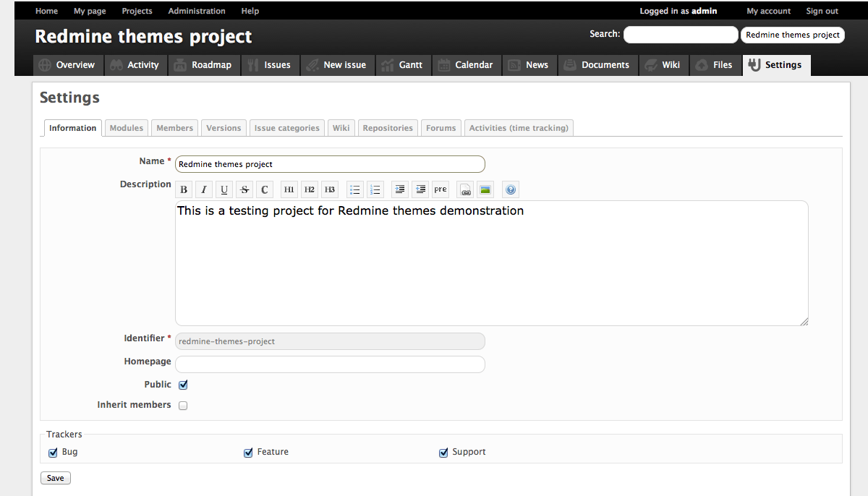This screenshot has width=868, height=496.
Task: Click the Search label link
Action: click(605, 34)
